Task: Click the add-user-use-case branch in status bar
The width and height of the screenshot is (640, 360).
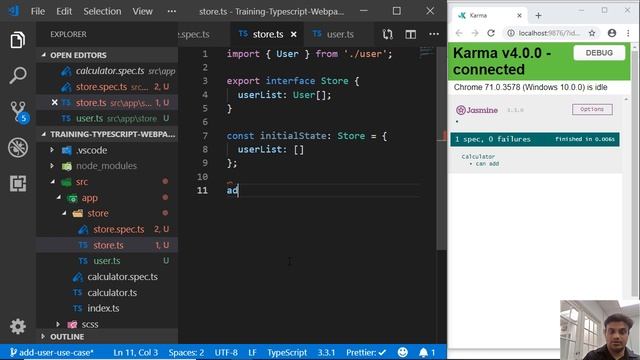Action: (x=52, y=352)
